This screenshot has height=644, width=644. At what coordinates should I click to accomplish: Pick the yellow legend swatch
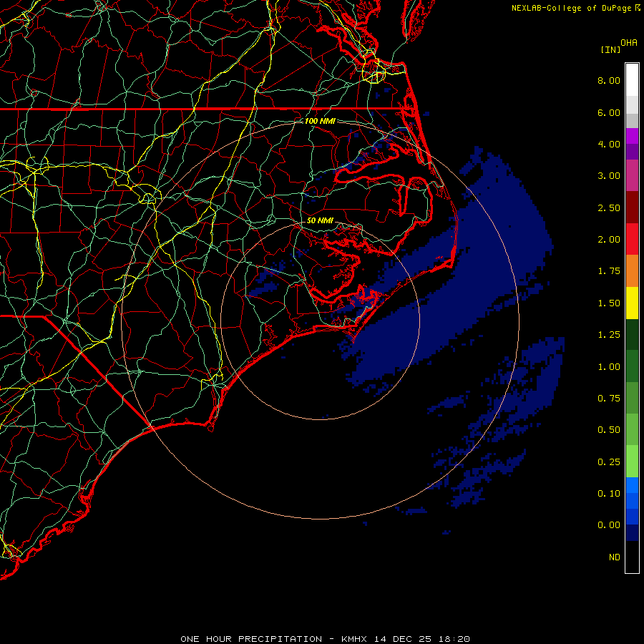tap(632, 303)
